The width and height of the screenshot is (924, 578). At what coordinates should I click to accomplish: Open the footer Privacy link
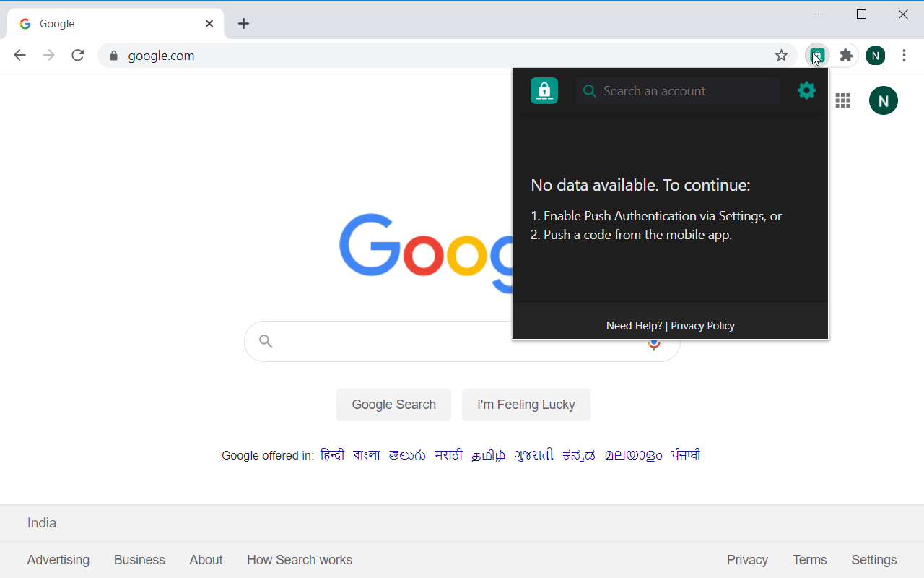pyautogui.click(x=747, y=560)
